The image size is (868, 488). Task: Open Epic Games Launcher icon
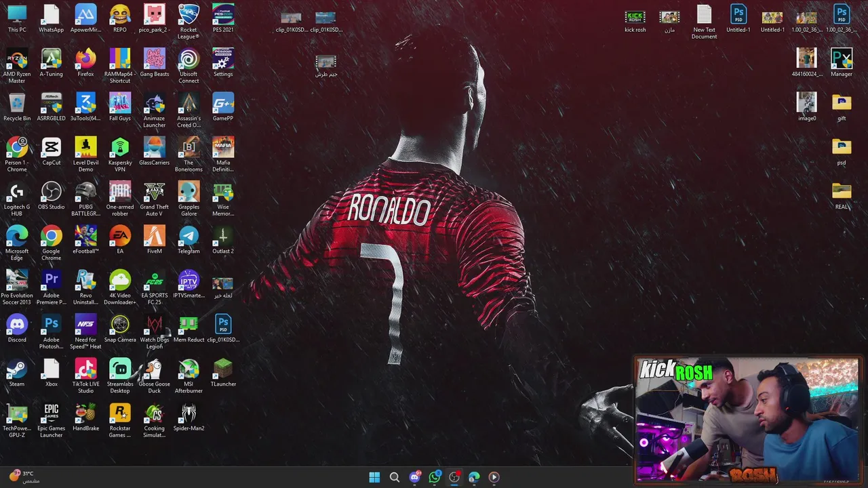52,421
